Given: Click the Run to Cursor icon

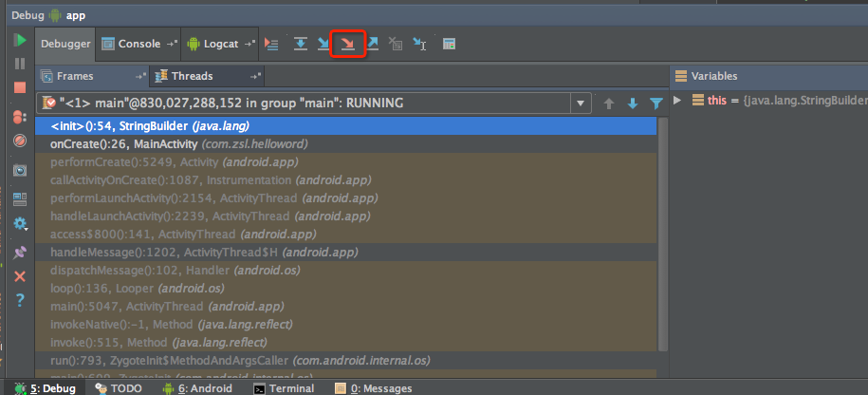Looking at the screenshot, I should pos(420,44).
